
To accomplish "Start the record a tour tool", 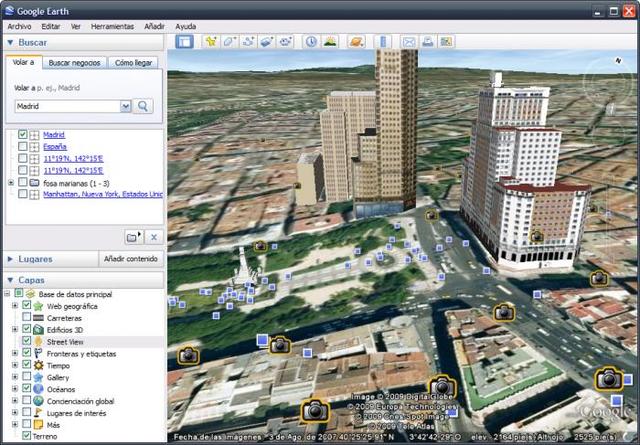I will pyautogui.click(x=285, y=42).
